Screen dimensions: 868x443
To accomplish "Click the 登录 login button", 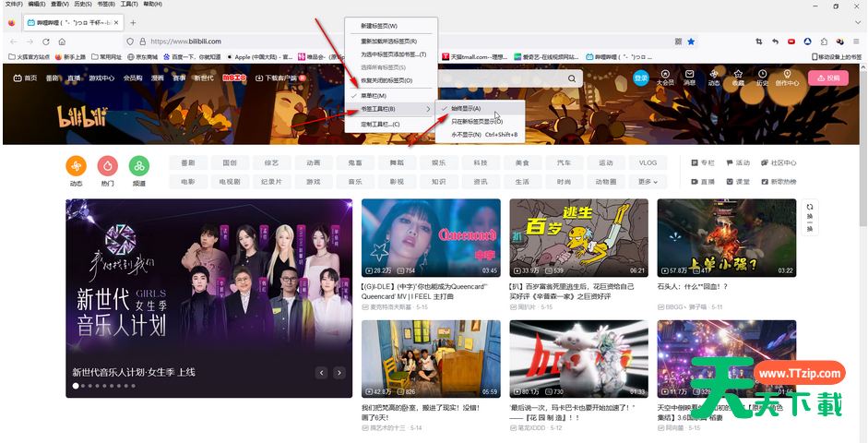I will [640, 78].
